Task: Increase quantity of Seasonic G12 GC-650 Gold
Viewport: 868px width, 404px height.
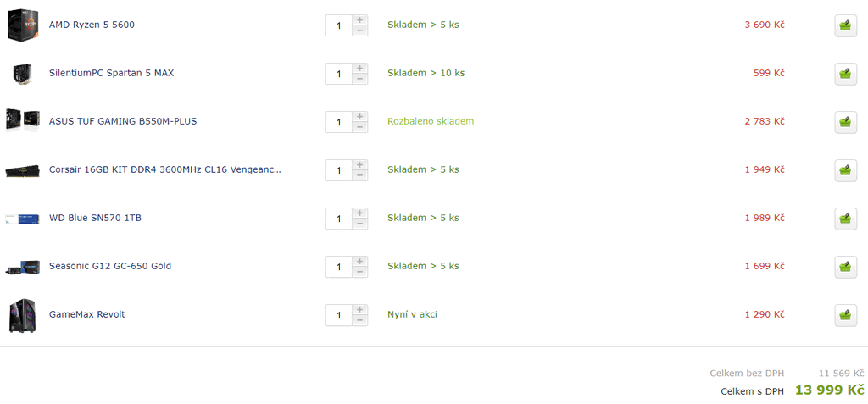Action: [359, 261]
